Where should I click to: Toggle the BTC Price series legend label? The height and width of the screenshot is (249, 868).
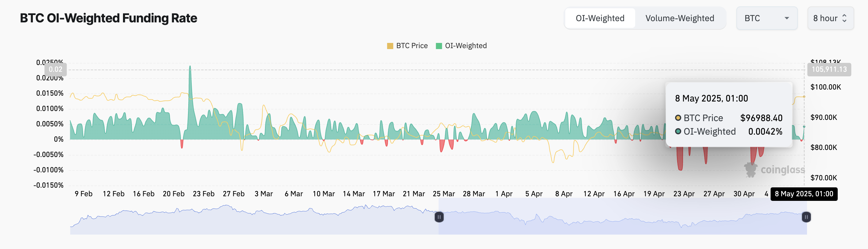click(x=412, y=46)
